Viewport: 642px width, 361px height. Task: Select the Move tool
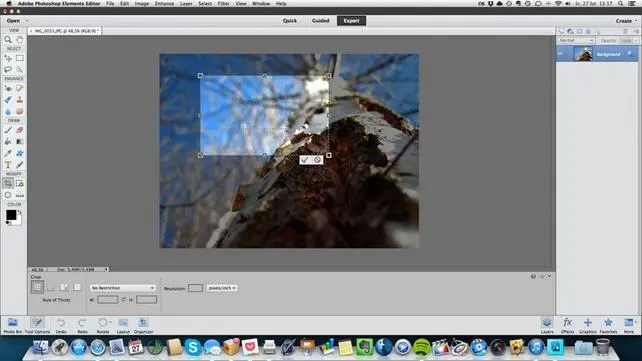point(8,58)
